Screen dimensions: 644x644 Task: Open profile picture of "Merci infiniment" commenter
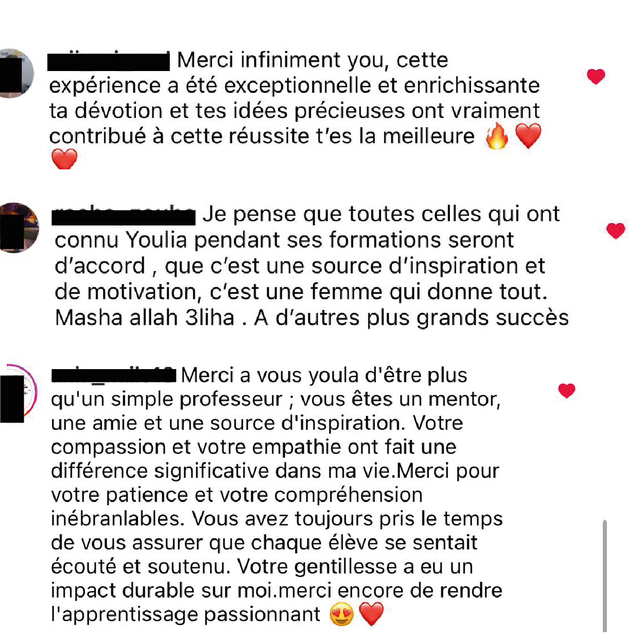[15, 74]
